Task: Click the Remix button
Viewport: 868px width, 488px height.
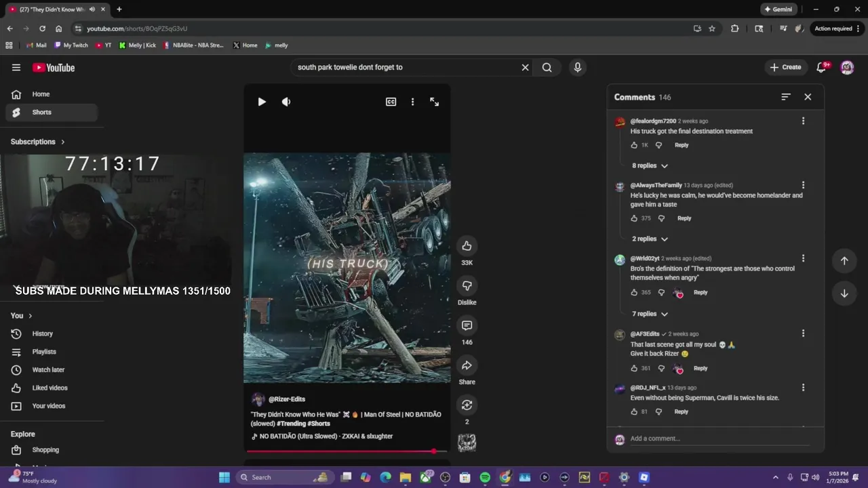Action: 467,405
